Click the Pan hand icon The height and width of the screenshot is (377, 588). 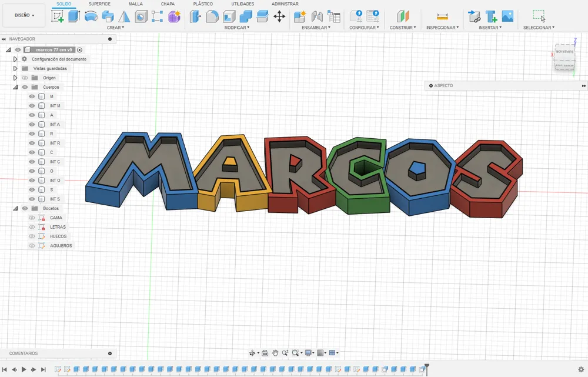click(275, 353)
